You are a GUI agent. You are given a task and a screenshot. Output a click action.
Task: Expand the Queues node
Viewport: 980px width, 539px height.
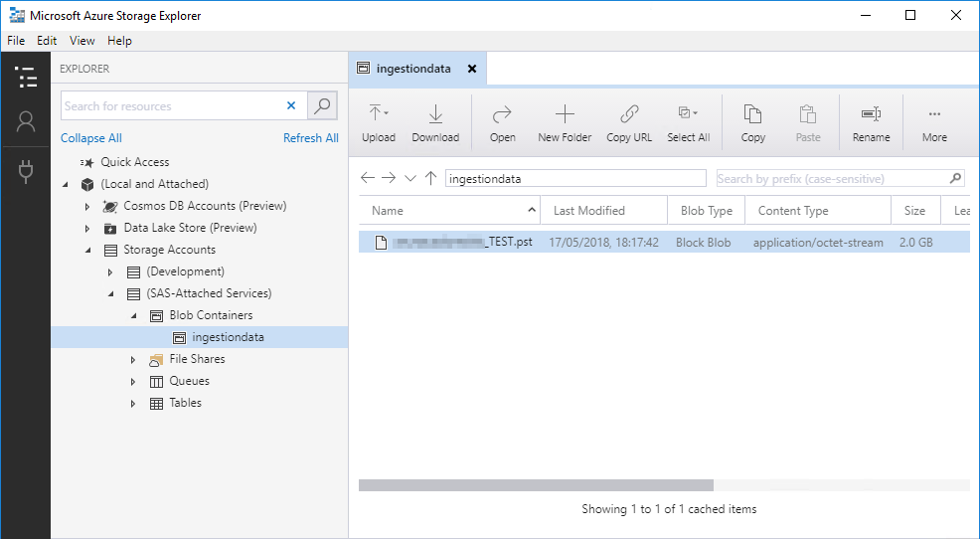(x=133, y=382)
